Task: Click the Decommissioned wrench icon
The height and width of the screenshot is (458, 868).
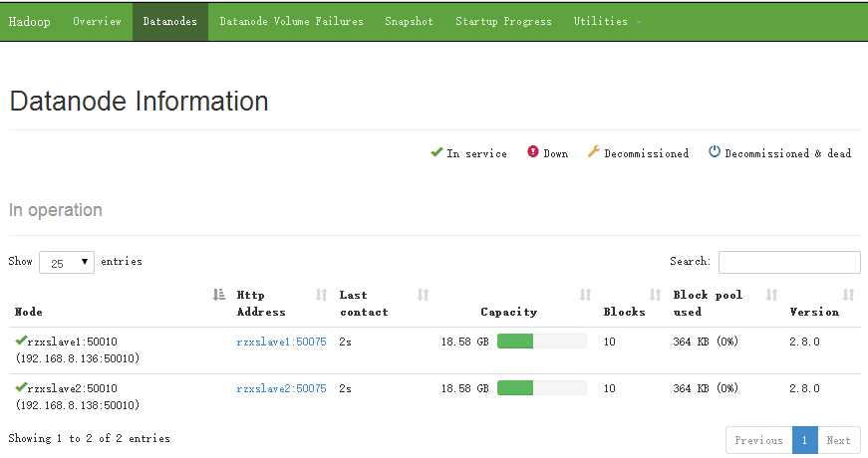Action: coord(593,151)
